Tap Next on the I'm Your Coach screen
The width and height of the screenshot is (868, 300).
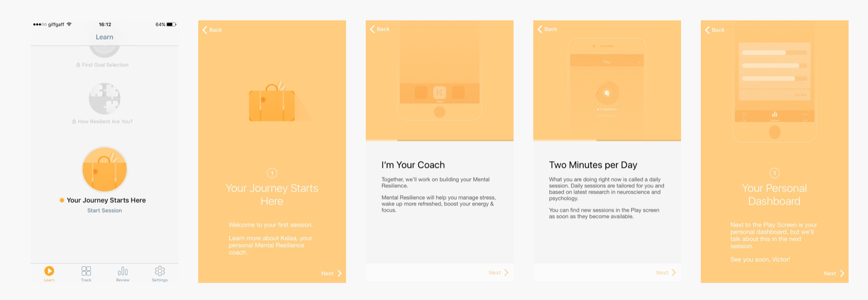click(x=499, y=272)
